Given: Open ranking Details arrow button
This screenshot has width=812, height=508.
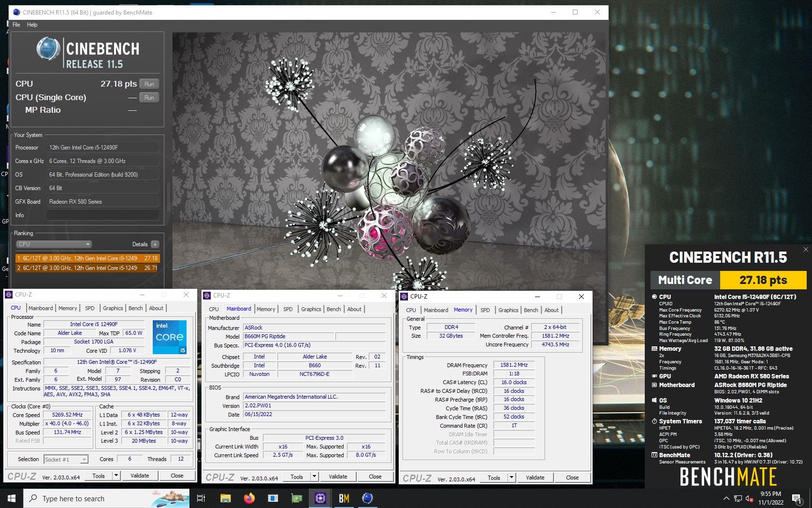Looking at the screenshot, I should 155,244.
